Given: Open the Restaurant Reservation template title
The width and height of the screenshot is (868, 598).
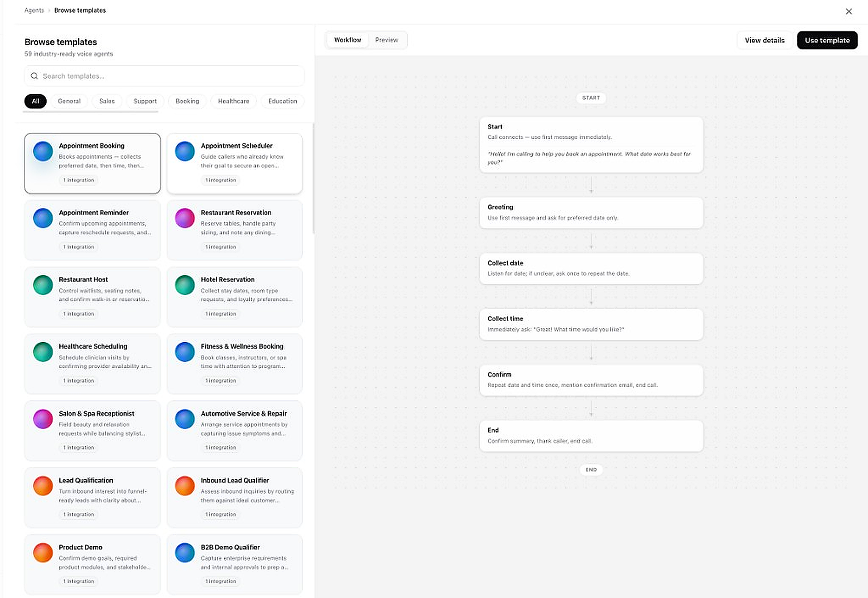Looking at the screenshot, I should [x=236, y=212].
